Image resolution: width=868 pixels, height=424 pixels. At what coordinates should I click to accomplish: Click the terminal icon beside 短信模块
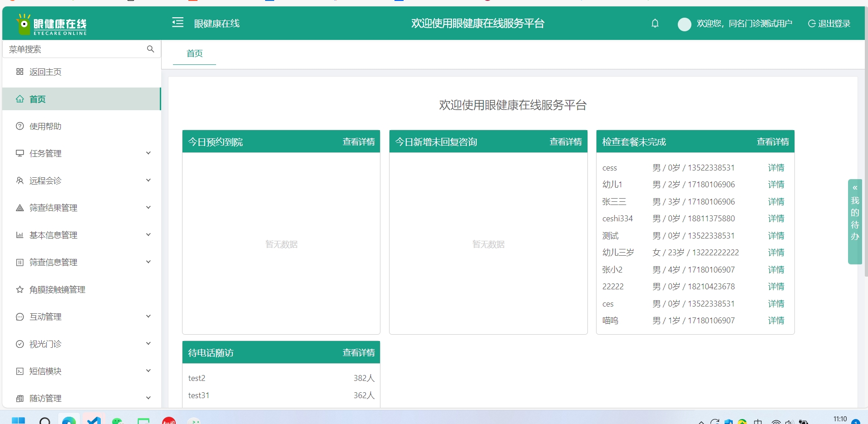20,371
